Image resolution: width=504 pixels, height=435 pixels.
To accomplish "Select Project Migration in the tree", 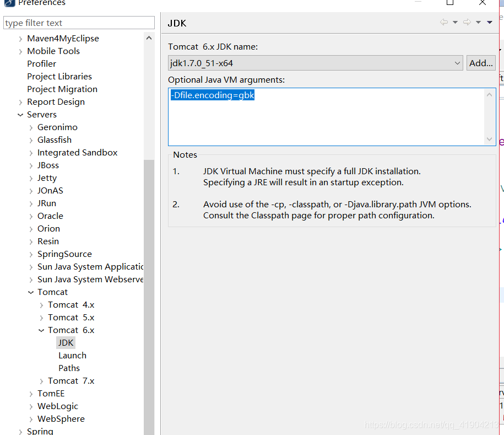I will pyautogui.click(x=62, y=89).
